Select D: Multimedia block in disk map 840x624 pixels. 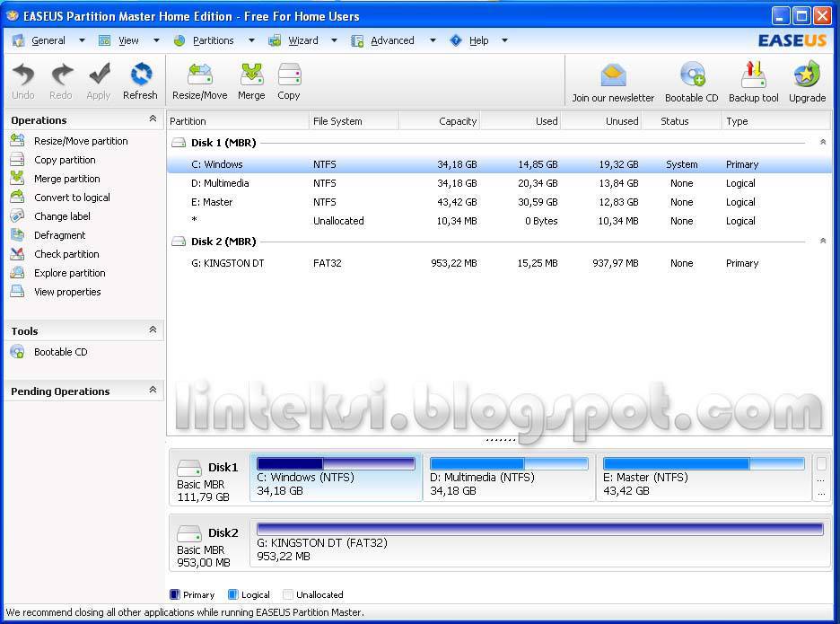[x=509, y=477]
